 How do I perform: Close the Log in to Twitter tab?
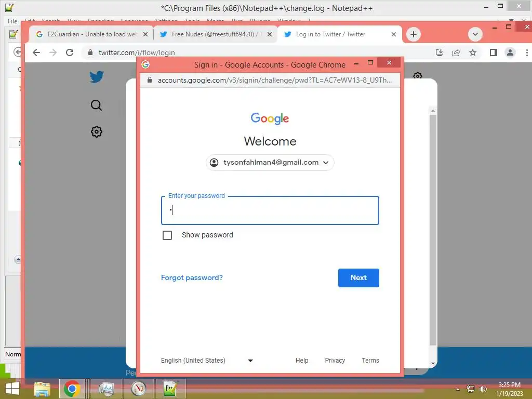tap(394, 34)
